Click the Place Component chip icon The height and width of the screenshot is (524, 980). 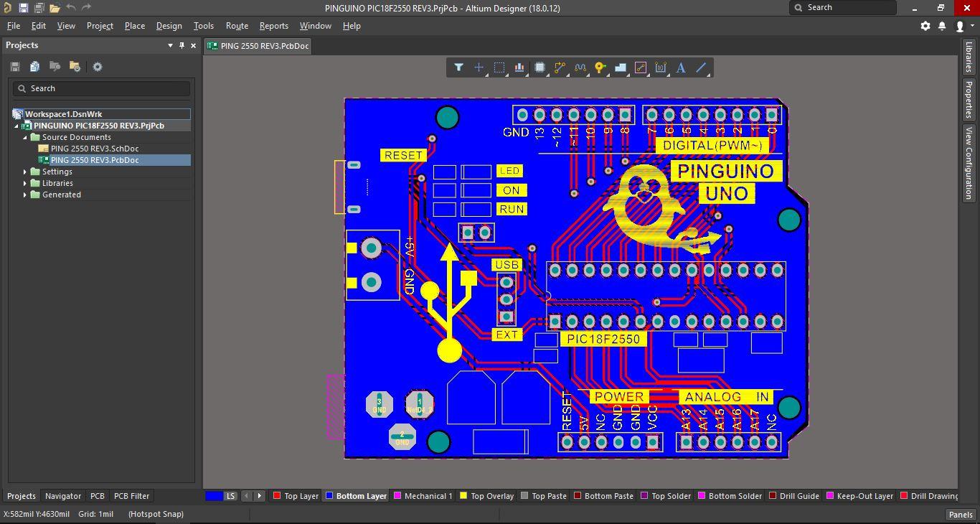(x=540, y=67)
